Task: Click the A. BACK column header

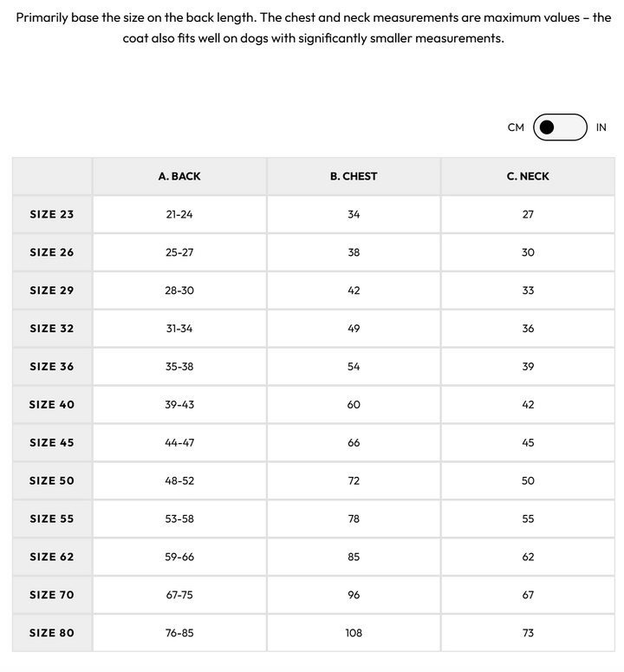Action: coord(179,176)
